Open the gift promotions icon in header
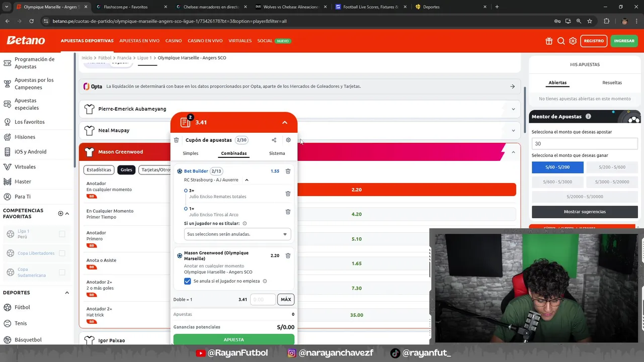The width and height of the screenshot is (644, 362). 549,41
